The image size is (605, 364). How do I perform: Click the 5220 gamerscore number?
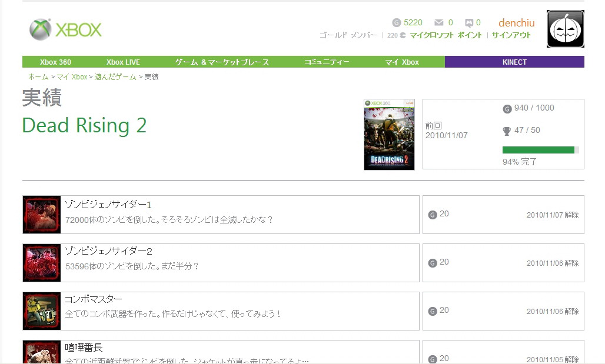[x=413, y=23]
